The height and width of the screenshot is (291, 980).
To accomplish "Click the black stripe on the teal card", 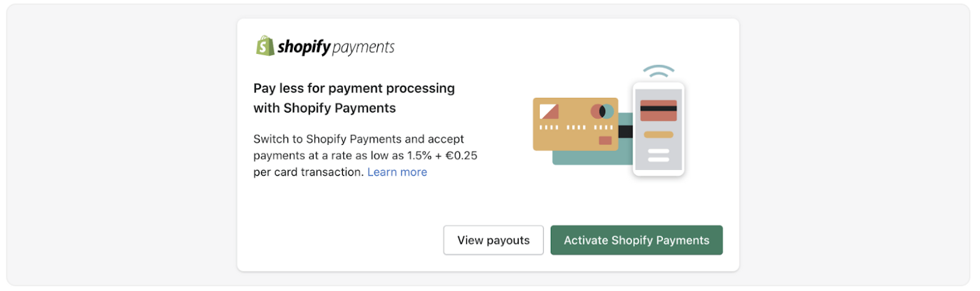I will 625,132.
